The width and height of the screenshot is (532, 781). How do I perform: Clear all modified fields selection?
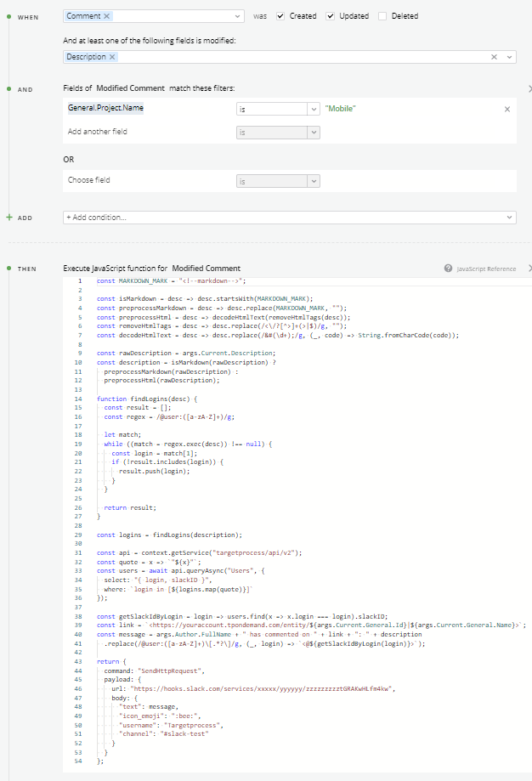(x=494, y=57)
